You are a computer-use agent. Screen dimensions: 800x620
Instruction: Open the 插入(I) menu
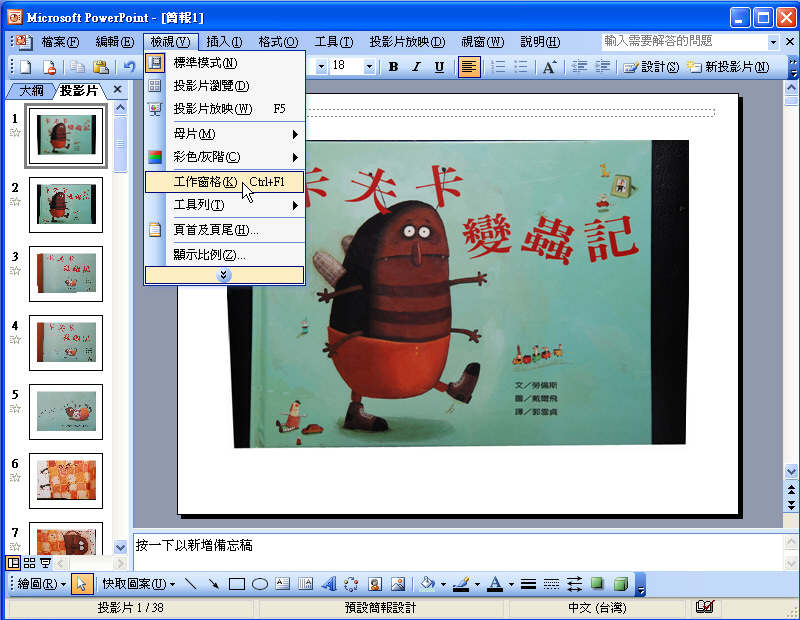(224, 42)
